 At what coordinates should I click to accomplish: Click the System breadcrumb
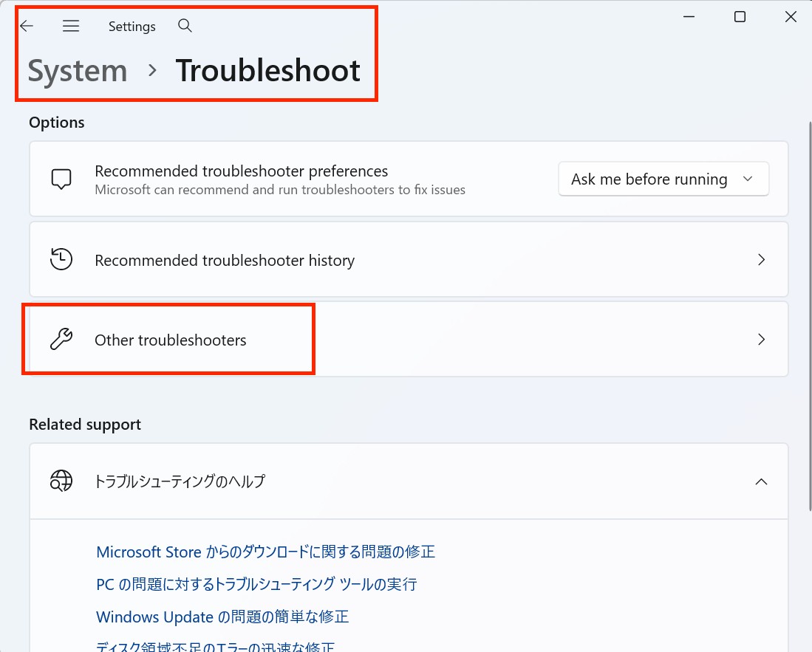pos(77,70)
